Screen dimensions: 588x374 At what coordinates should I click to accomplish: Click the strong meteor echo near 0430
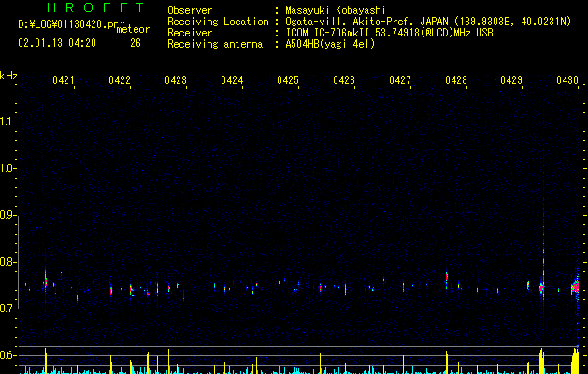(x=575, y=287)
